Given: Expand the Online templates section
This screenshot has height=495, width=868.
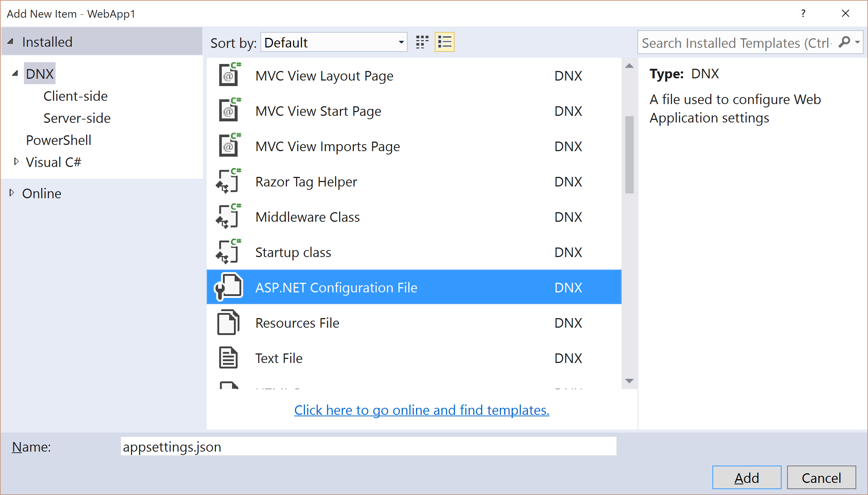Looking at the screenshot, I should pyautogui.click(x=12, y=193).
